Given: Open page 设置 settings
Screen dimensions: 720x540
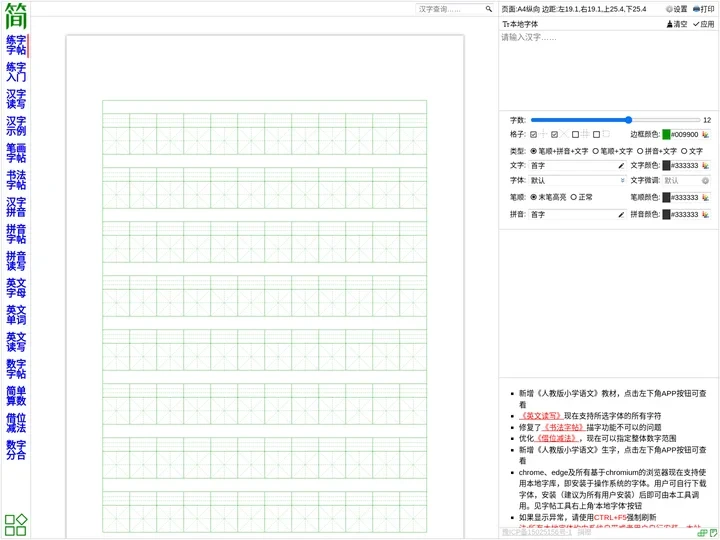Looking at the screenshot, I should click(x=676, y=9).
